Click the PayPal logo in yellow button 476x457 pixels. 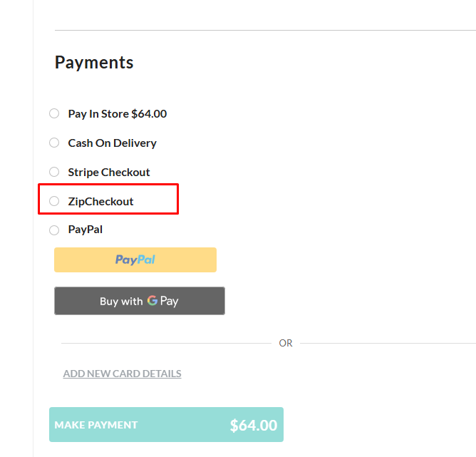(x=135, y=260)
